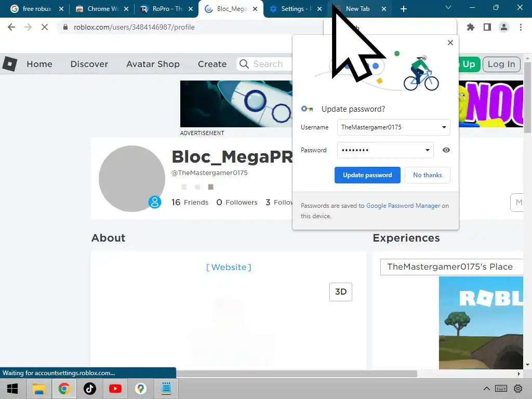Screen dimensions: 532x399
Task: Click the Roblox place thumbnail
Action: coord(481,323)
